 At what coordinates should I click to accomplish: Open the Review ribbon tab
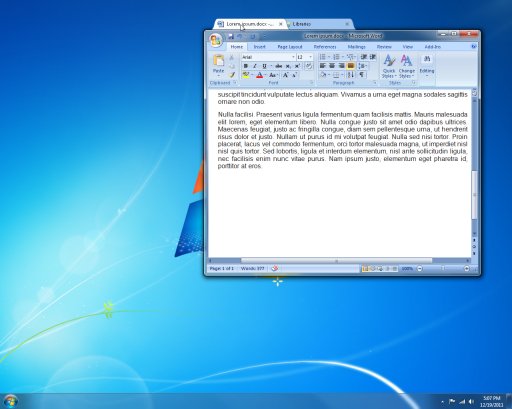click(384, 47)
